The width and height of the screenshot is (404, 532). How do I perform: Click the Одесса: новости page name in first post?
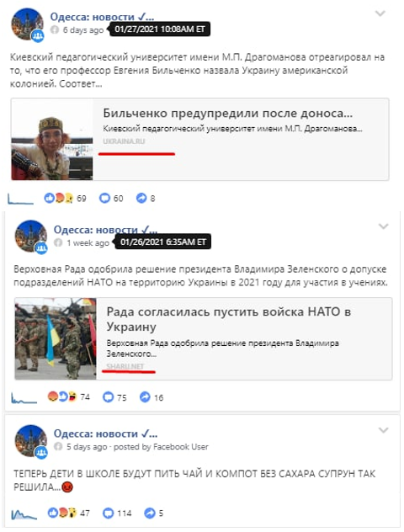102,16
